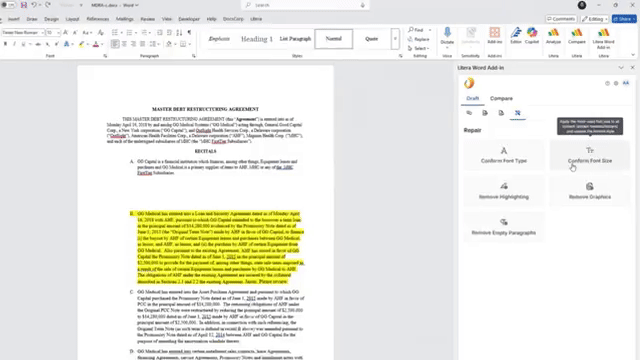Image resolution: width=640 pixels, height=360 pixels.
Task: Open Text Effects and Typography
Action: click(67, 44)
